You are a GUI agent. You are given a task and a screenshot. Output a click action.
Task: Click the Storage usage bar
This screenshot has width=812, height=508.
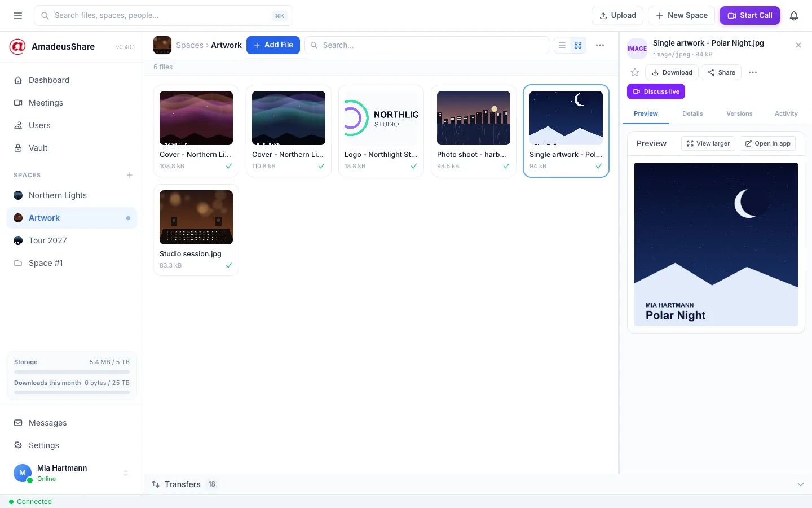coord(72,372)
